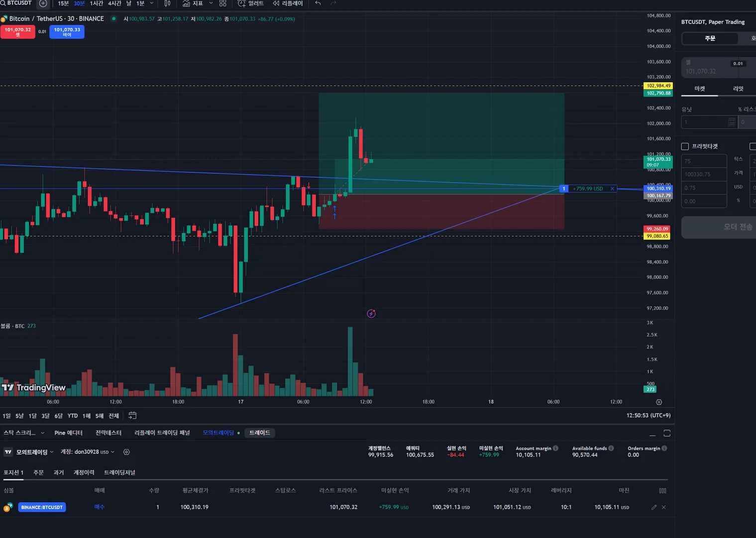Open table column settings icon
756x538 pixels.
click(x=662, y=491)
